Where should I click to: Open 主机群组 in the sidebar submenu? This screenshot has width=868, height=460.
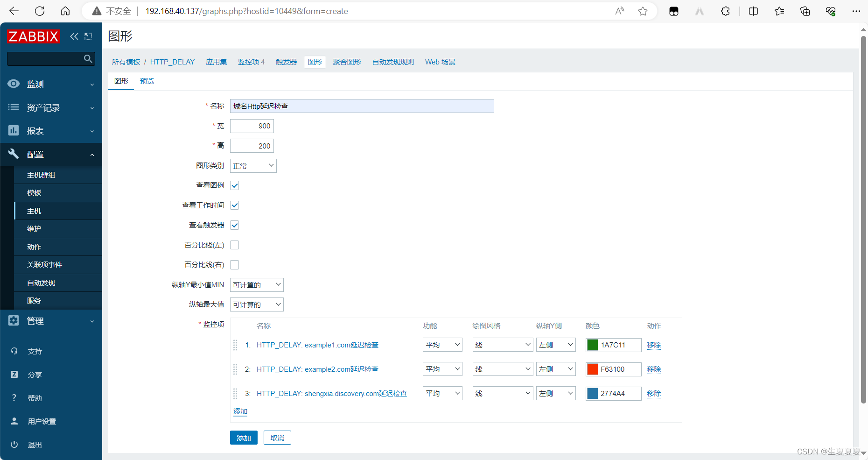tap(41, 175)
